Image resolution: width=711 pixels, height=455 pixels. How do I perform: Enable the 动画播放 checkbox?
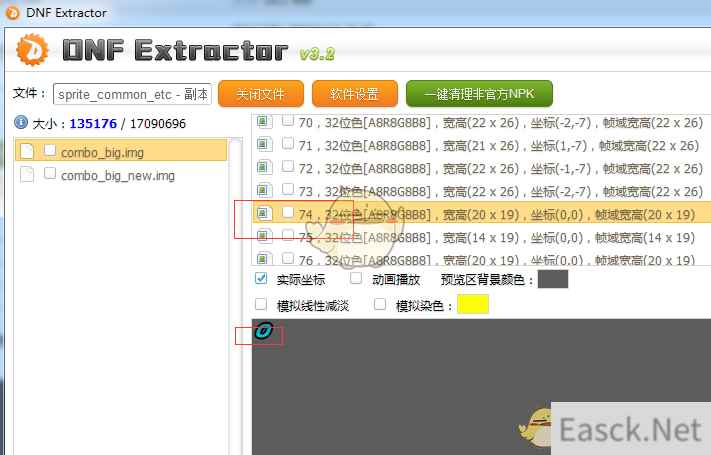(356, 278)
